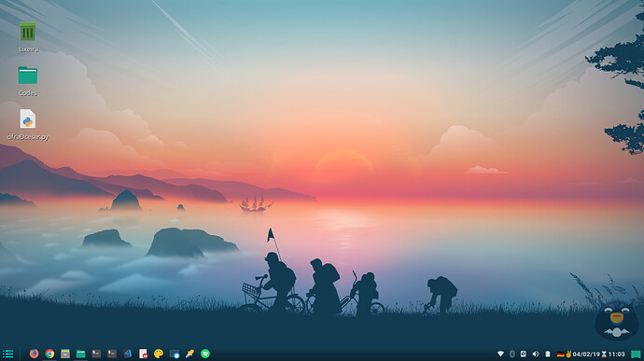Open Spotify from the taskbar
The image size is (644, 361).
205,354
